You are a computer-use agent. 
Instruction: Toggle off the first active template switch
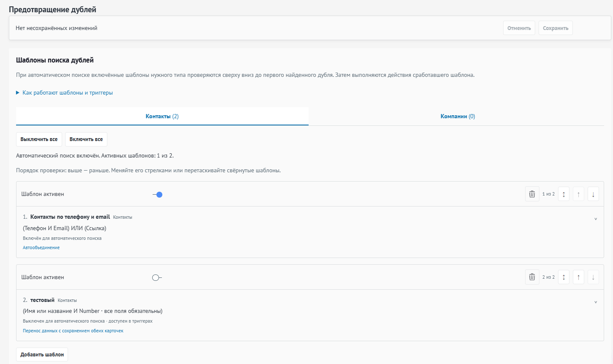[x=157, y=195]
